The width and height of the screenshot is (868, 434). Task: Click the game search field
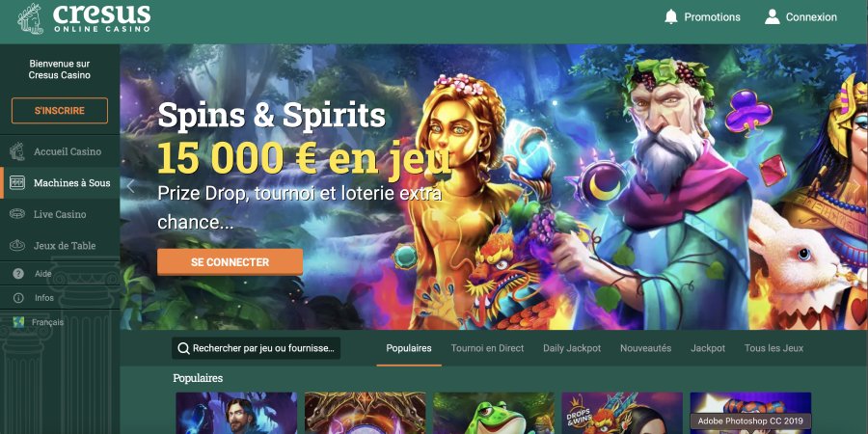point(257,349)
